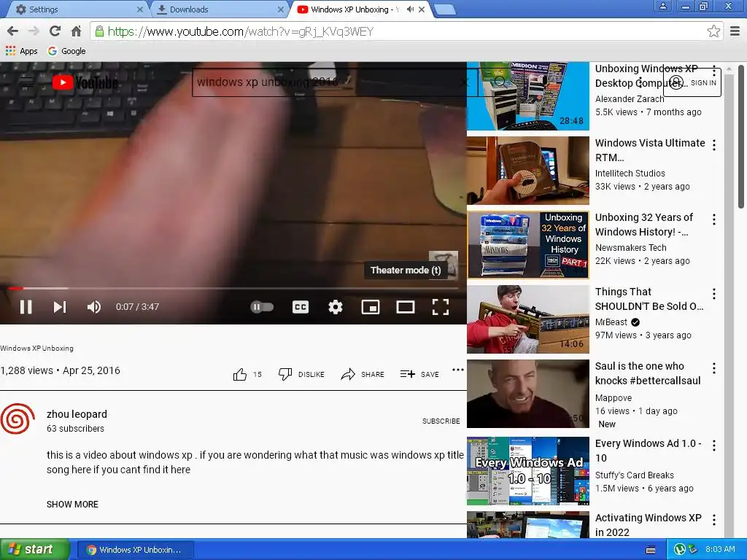The width and height of the screenshot is (747, 560).
Task: Open the Google bookmark
Action: [x=66, y=51]
